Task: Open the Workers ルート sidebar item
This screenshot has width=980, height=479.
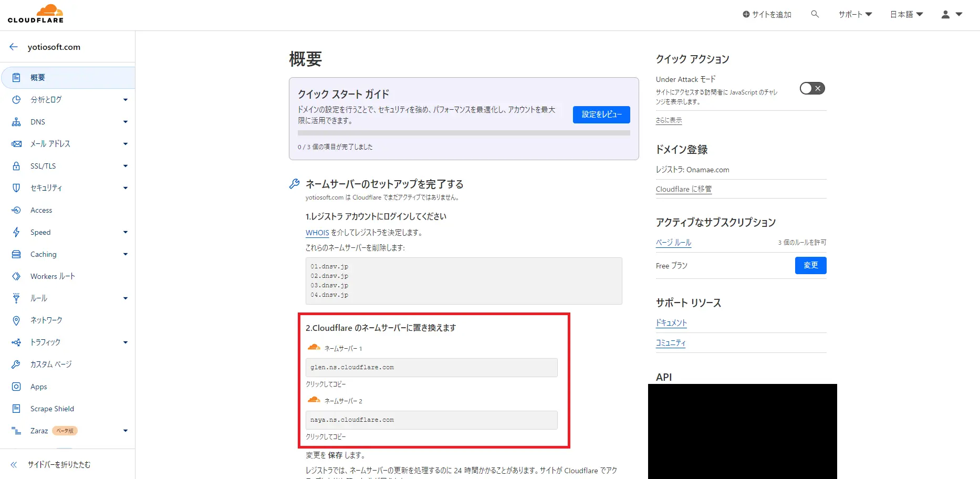Action: click(x=67, y=276)
